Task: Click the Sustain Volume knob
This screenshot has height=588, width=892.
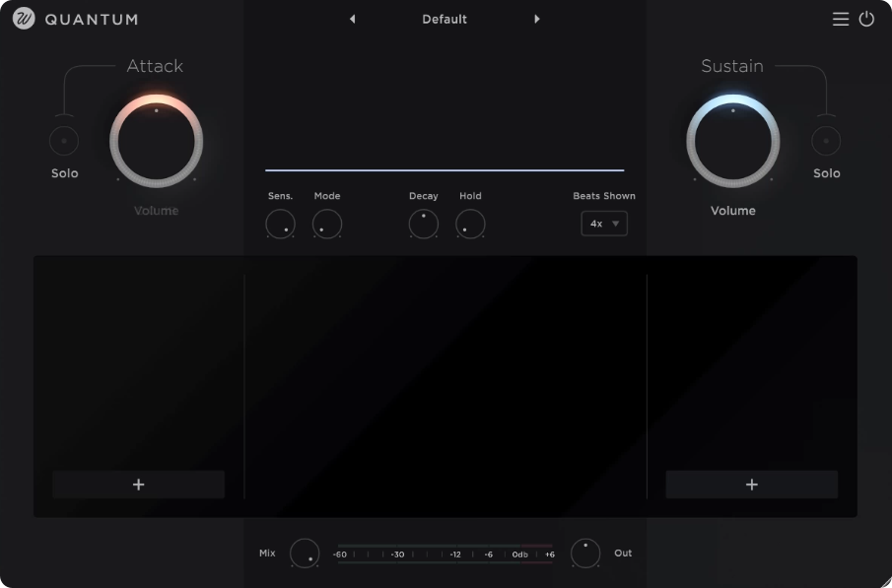Action: (732, 141)
